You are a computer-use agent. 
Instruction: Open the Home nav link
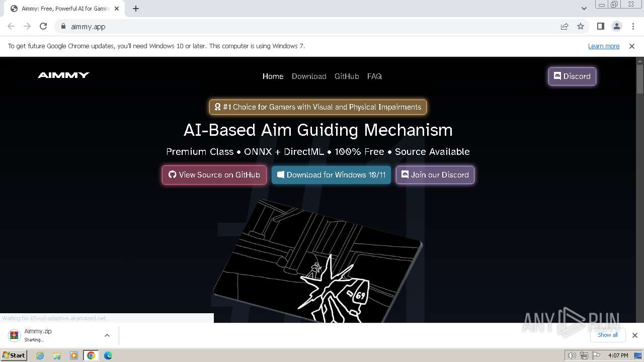click(x=273, y=76)
